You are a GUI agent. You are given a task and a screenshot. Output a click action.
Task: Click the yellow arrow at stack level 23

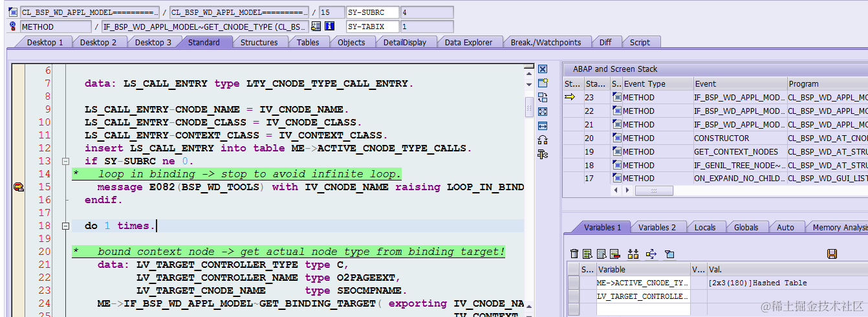[x=570, y=97]
